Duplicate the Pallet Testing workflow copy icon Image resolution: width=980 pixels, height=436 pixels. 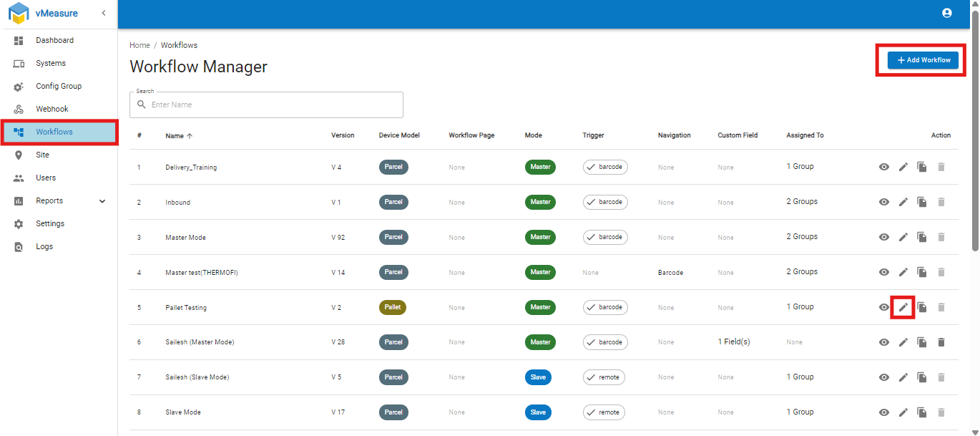coord(923,307)
